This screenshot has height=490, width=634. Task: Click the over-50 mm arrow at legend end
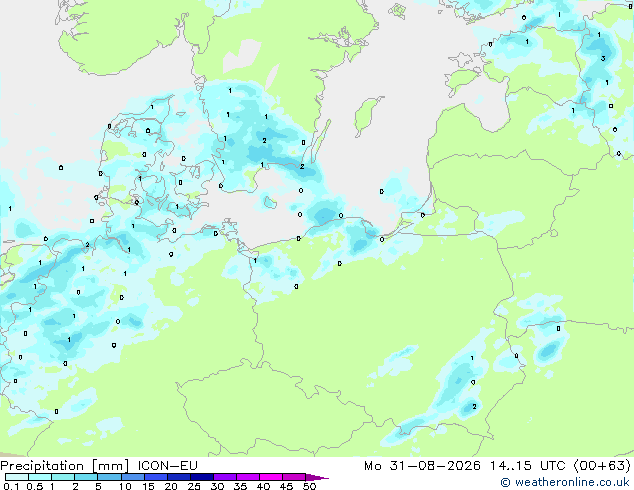coord(317,477)
